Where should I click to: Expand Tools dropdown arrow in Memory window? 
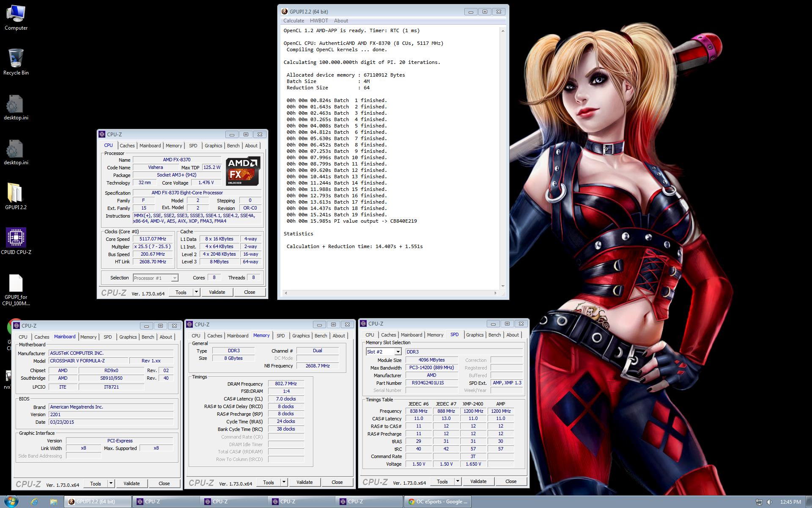pyautogui.click(x=284, y=482)
